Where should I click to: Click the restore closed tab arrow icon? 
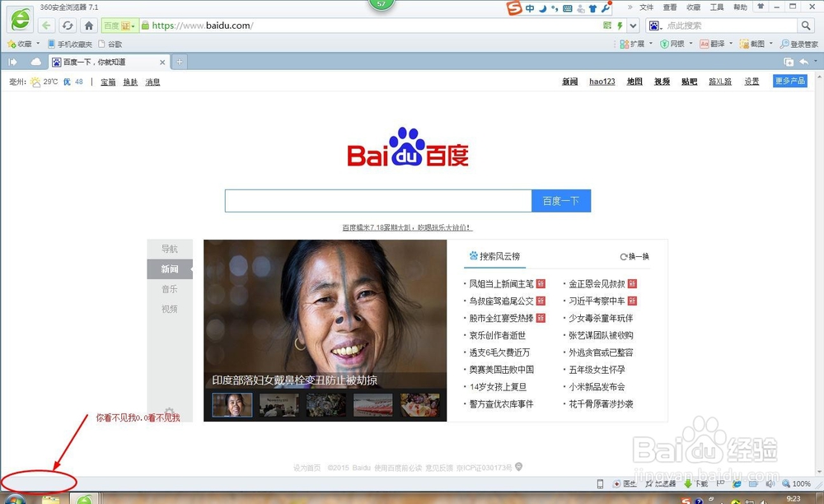coord(804,62)
